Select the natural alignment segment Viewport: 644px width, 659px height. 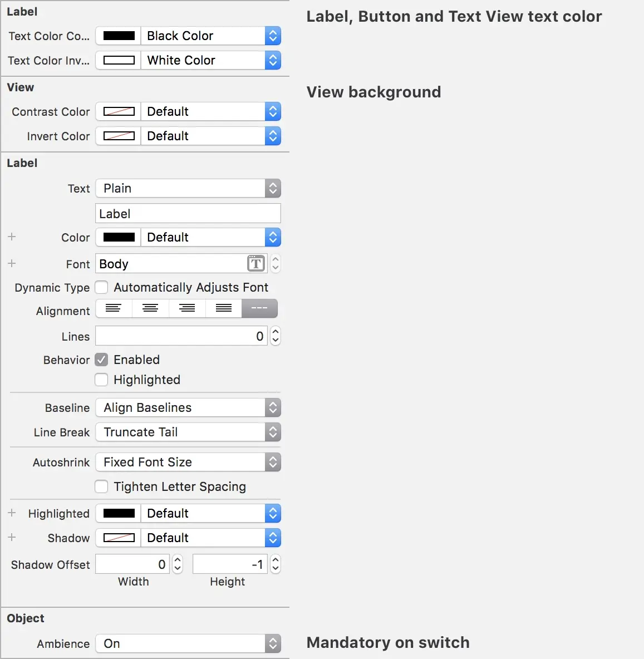(259, 308)
